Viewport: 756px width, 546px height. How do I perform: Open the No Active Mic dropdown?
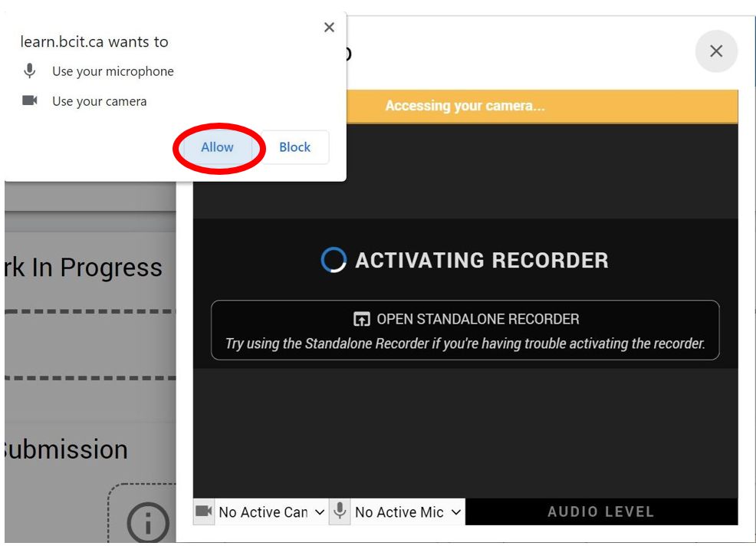coord(399,512)
